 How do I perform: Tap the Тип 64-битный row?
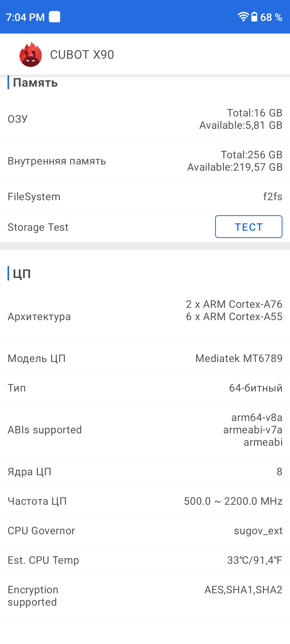pyautogui.click(x=145, y=388)
